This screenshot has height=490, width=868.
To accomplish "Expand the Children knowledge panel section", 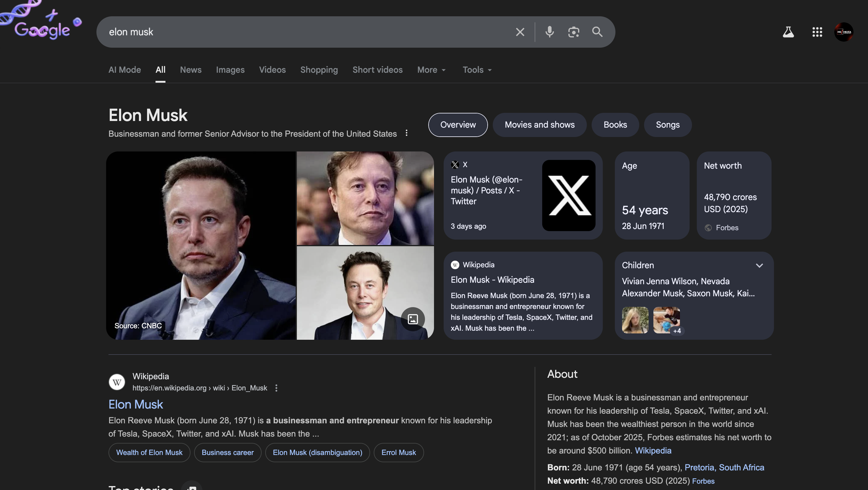I will point(759,266).
